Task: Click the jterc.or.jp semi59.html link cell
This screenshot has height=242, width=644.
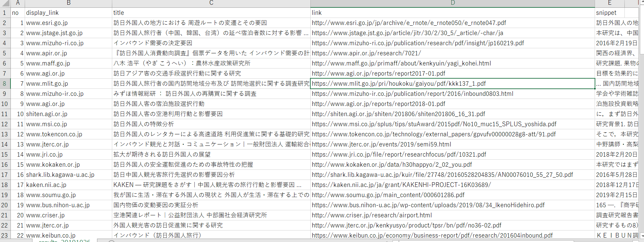Action: point(453,144)
